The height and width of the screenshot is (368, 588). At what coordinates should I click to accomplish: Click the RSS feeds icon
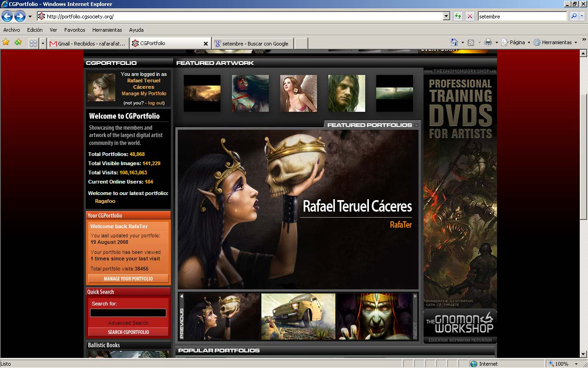tap(471, 42)
